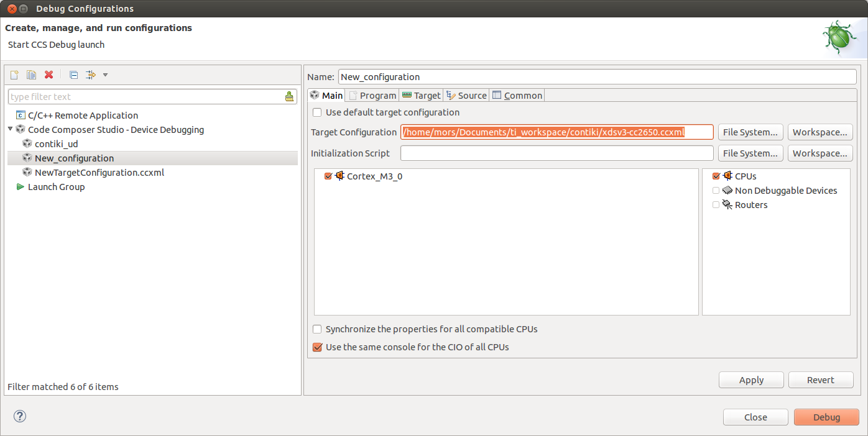The image size is (868, 436).
Task: Select Code Composer Studio - Device Debugging entry
Action: coord(116,130)
